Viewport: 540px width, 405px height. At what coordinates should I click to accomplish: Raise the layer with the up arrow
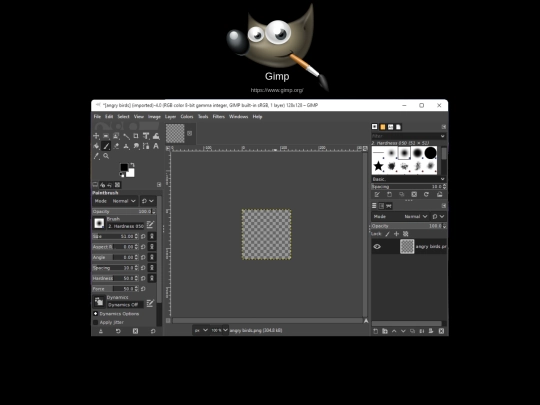point(394,331)
